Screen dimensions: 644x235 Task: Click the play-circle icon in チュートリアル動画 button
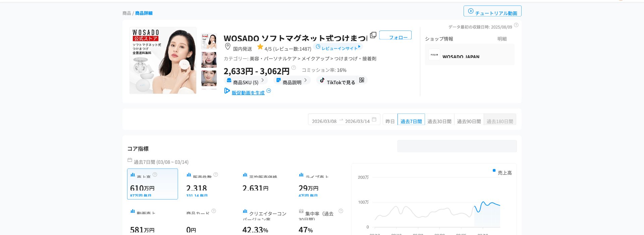click(x=471, y=11)
